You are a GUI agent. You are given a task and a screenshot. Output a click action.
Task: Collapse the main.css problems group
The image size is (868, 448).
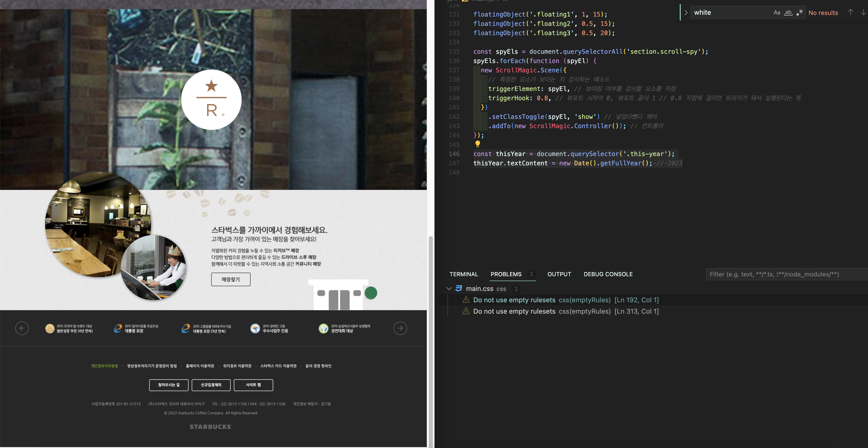tap(449, 288)
